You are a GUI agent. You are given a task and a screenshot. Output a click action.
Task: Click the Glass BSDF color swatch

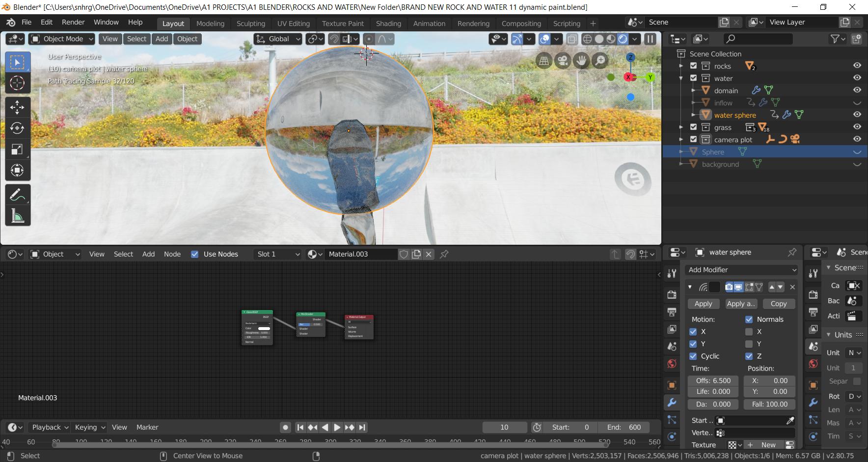[264, 329]
